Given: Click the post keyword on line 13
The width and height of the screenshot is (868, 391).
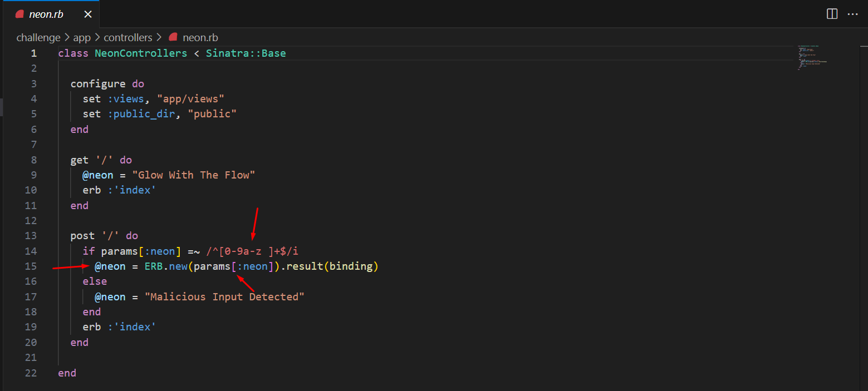Looking at the screenshot, I should pos(82,236).
